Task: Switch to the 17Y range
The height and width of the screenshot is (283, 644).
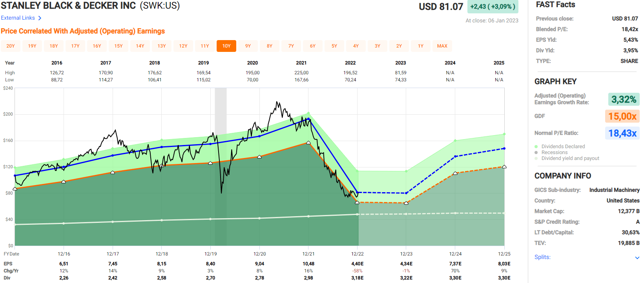Action: coord(75,46)
